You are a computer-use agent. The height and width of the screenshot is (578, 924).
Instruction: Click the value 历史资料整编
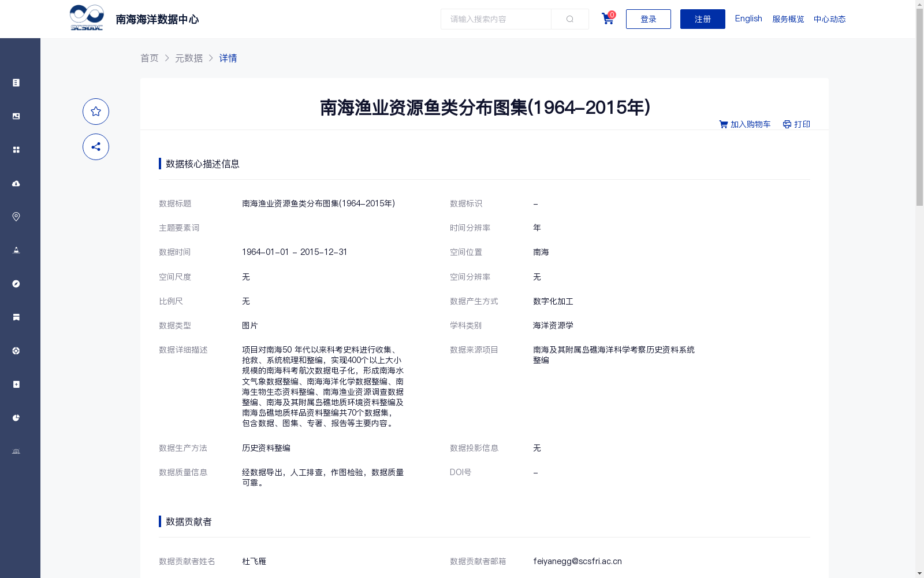click(x=266, y=448)
